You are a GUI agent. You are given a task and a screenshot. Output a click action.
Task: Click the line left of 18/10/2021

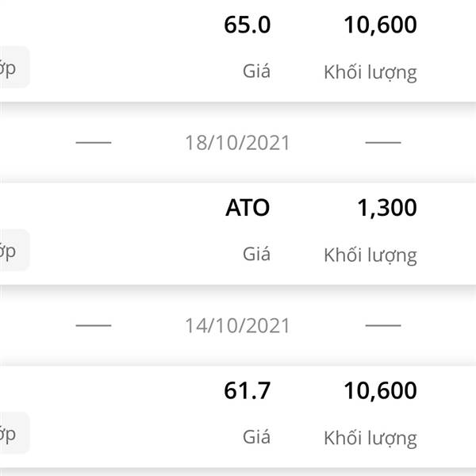pos(94,142)
